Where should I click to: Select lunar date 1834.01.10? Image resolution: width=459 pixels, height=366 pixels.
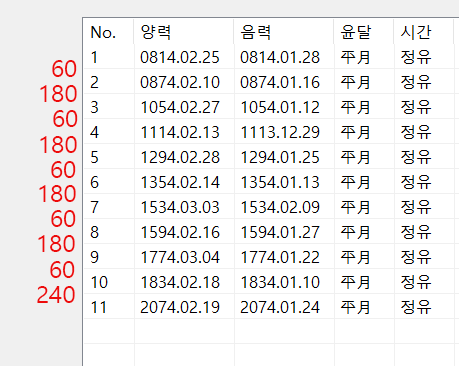tap(280, 282)
